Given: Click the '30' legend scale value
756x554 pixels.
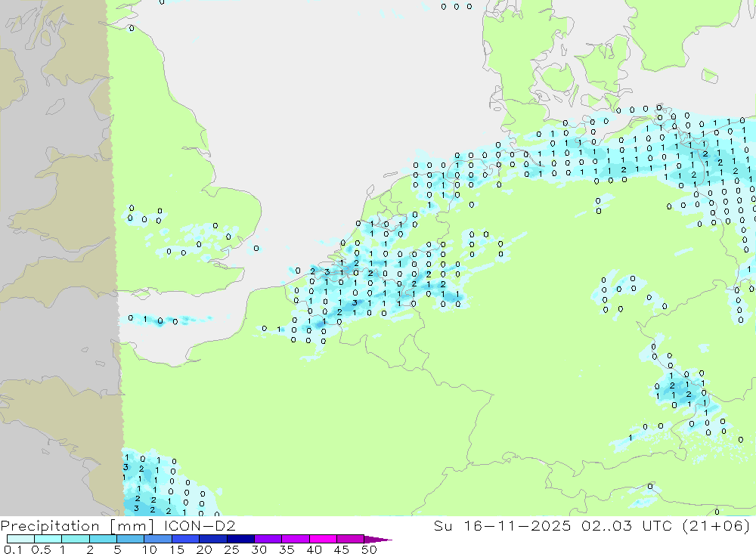Looking at the screenshot, I should [x=259, y=549].
